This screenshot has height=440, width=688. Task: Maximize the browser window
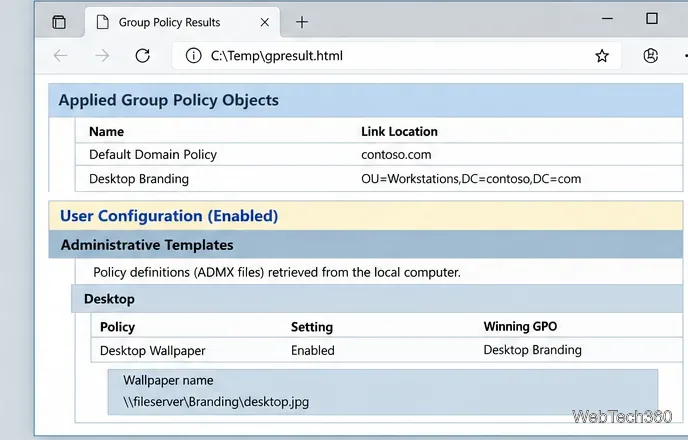point(652,18)
